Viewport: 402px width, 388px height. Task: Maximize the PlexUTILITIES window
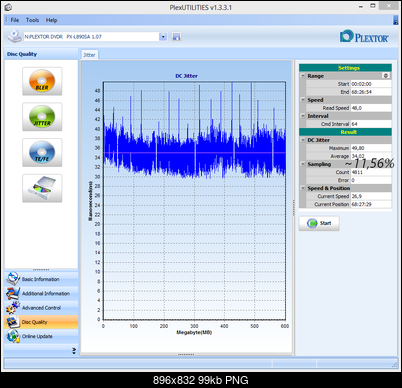(373, 6)
